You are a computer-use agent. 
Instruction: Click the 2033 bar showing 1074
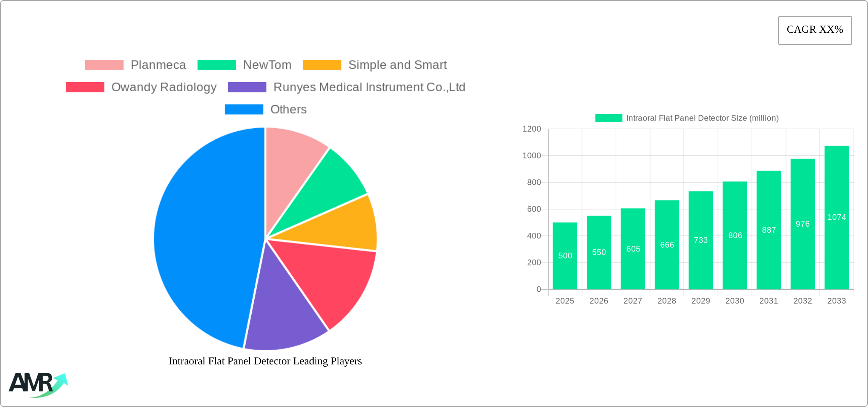coord(836,217)
